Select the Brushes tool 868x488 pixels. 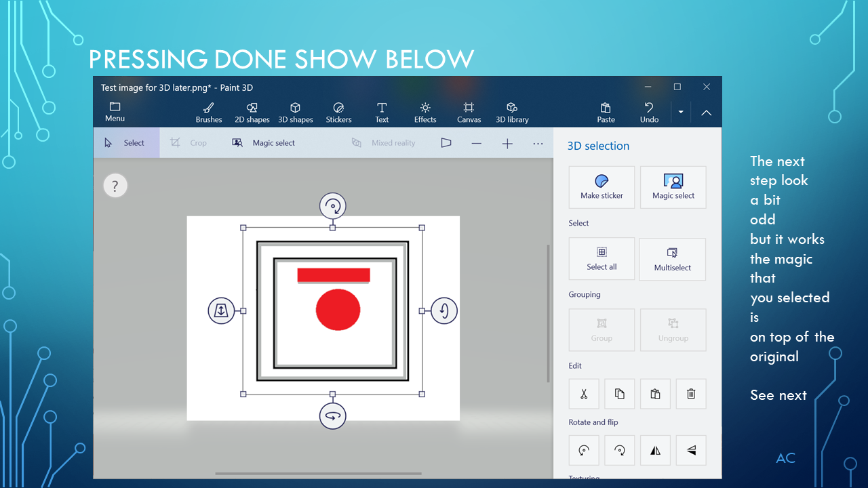click(x=208, y=112)
